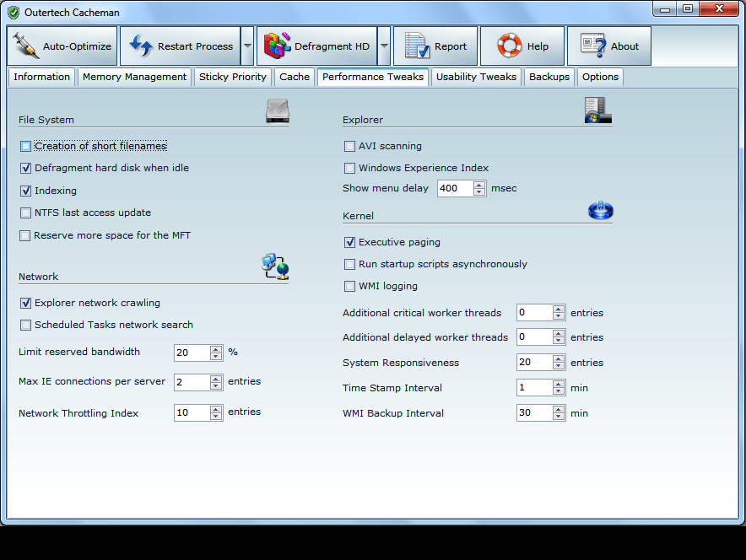The image size is (746, 560).
Task: Click the Help lifebuoy icon
Action: click(x=510, y=46)
